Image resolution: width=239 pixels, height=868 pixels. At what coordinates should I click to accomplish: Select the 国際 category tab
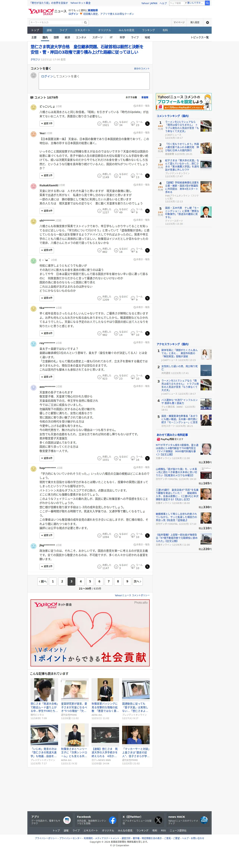click(56, 37)
